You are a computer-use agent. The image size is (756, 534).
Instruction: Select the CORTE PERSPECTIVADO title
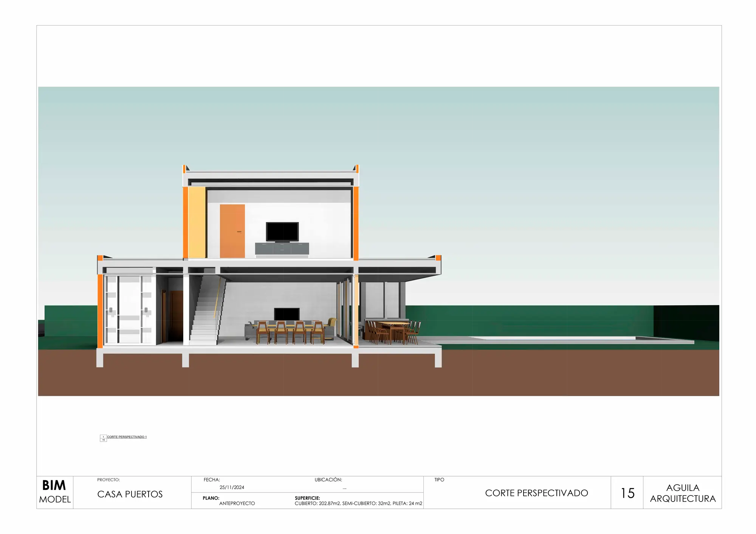click(x=536, y=493)
